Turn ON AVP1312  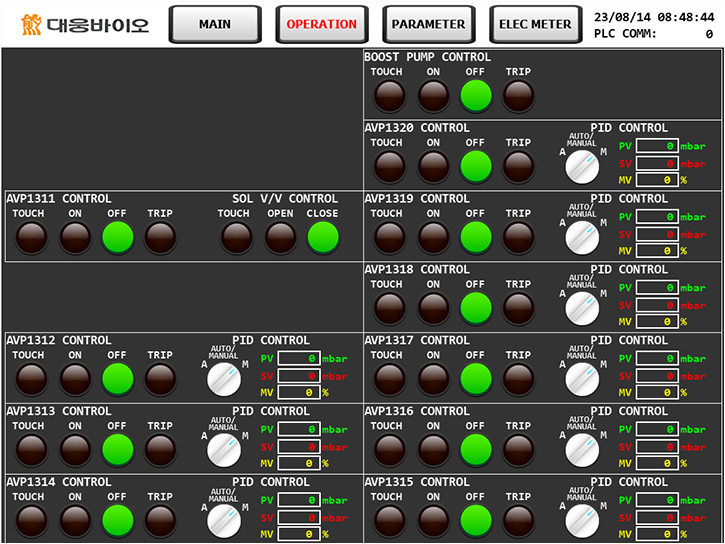pos(75,379)
